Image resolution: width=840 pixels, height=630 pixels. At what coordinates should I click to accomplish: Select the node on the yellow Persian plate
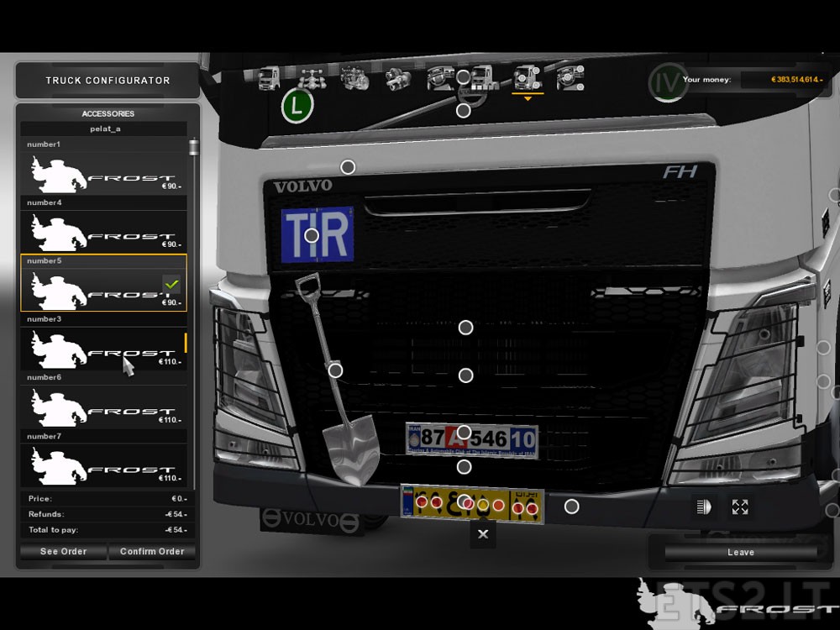coord(464,502)
